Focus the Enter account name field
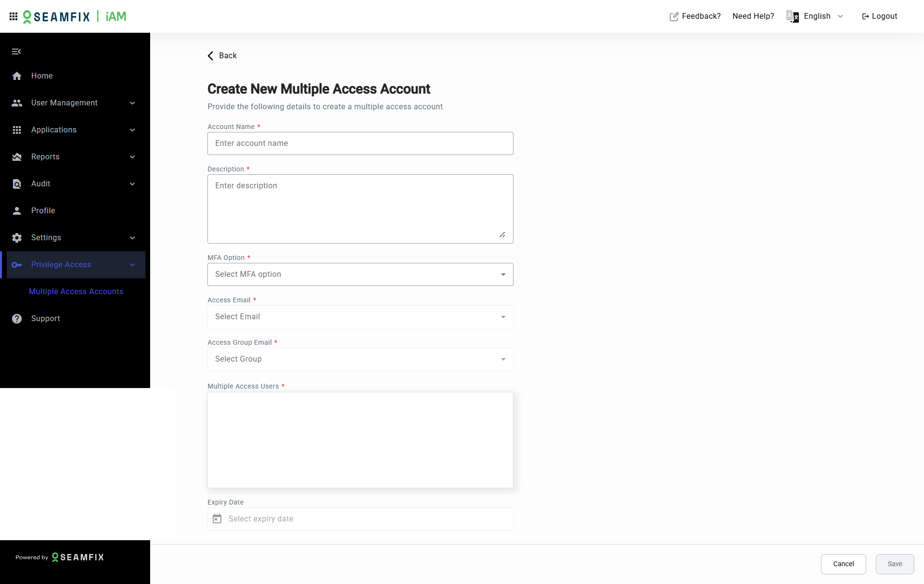Screen dimensions: 924x584 point(360,143)
